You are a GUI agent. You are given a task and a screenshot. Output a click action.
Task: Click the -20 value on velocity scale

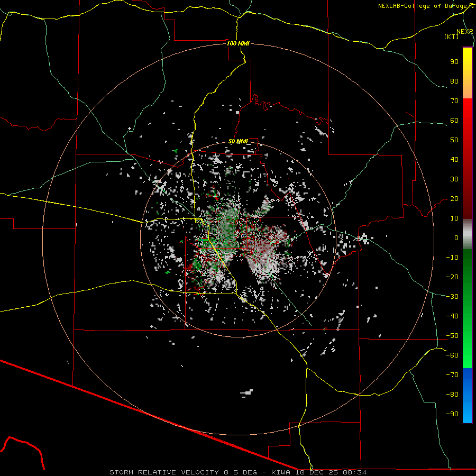pos(452,277)
